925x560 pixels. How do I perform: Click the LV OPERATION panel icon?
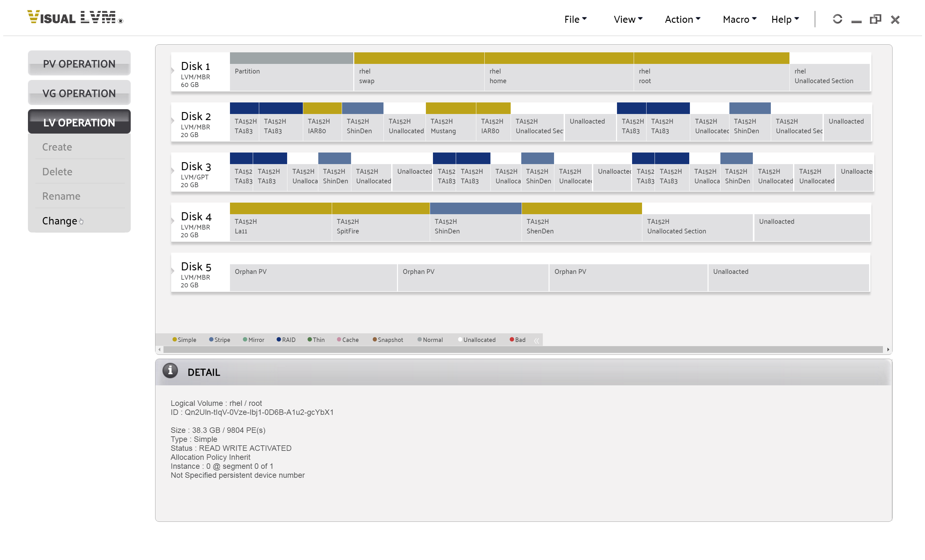(x=78, y=122)
